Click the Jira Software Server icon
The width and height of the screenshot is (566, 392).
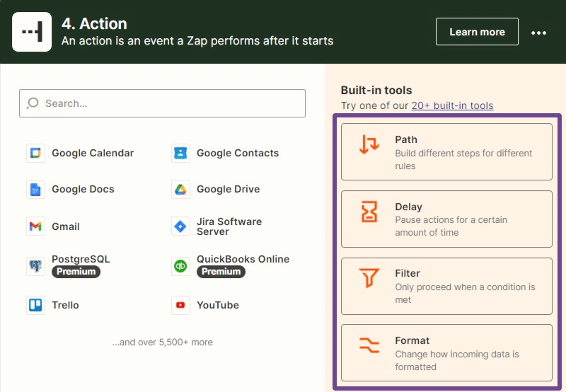tap(180, 226)
